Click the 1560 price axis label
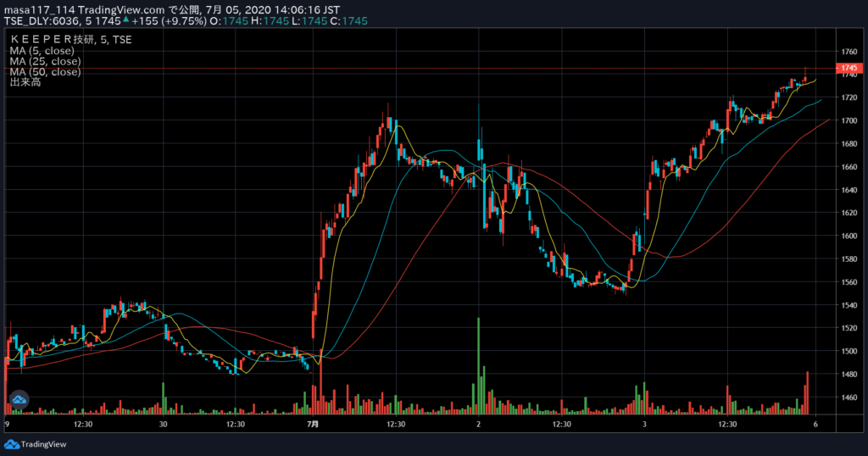The width and height of the screenshot is (868, 456). click(x=849, y=282)
